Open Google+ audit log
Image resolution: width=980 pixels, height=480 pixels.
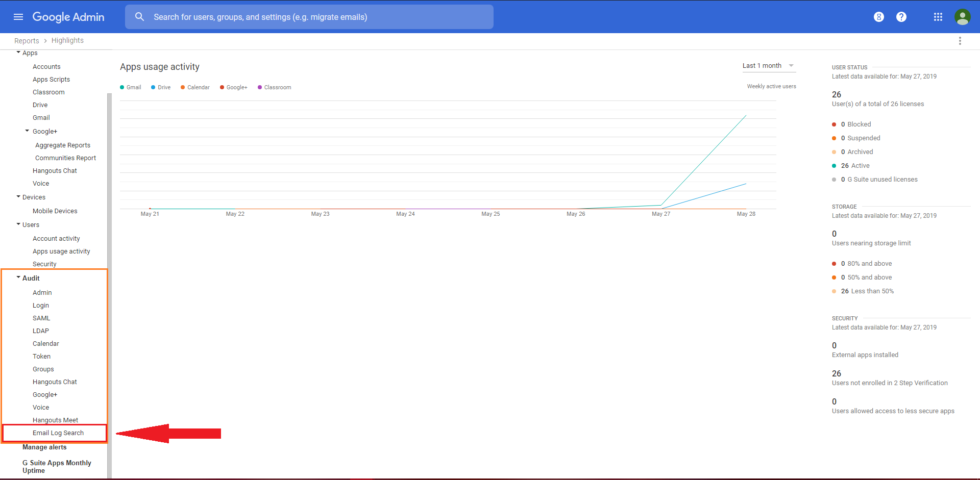45,395
